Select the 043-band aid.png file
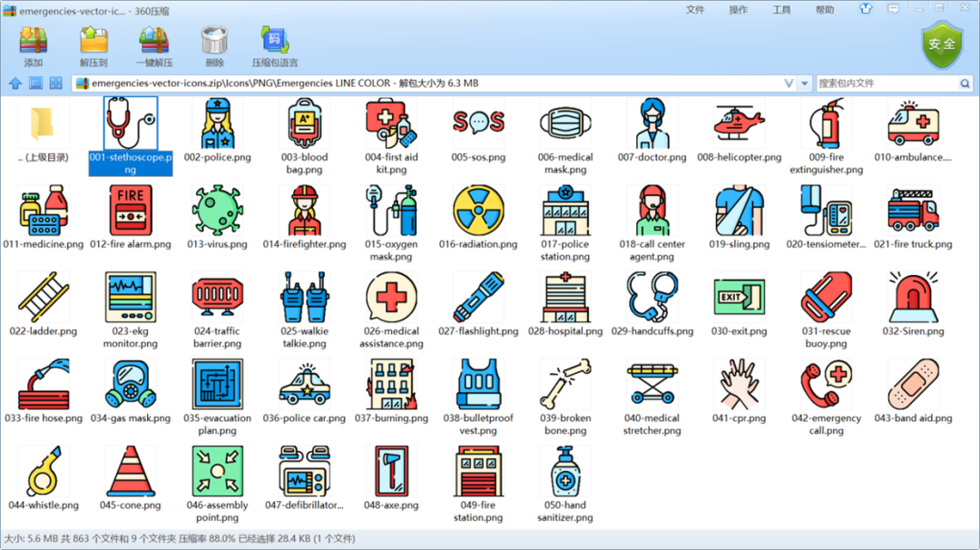 click(x=913, y=391)
